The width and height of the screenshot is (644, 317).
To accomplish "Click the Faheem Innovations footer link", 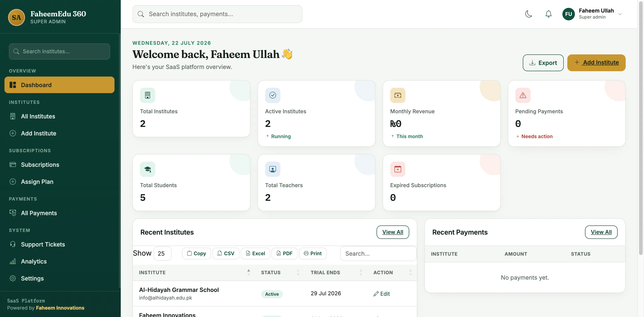I will [60, 308].
